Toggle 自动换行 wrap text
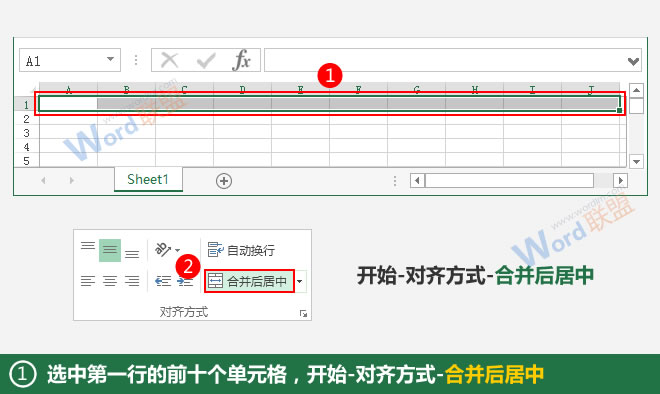The width and height of the screenshot is (660, 394). coord(241,250)
